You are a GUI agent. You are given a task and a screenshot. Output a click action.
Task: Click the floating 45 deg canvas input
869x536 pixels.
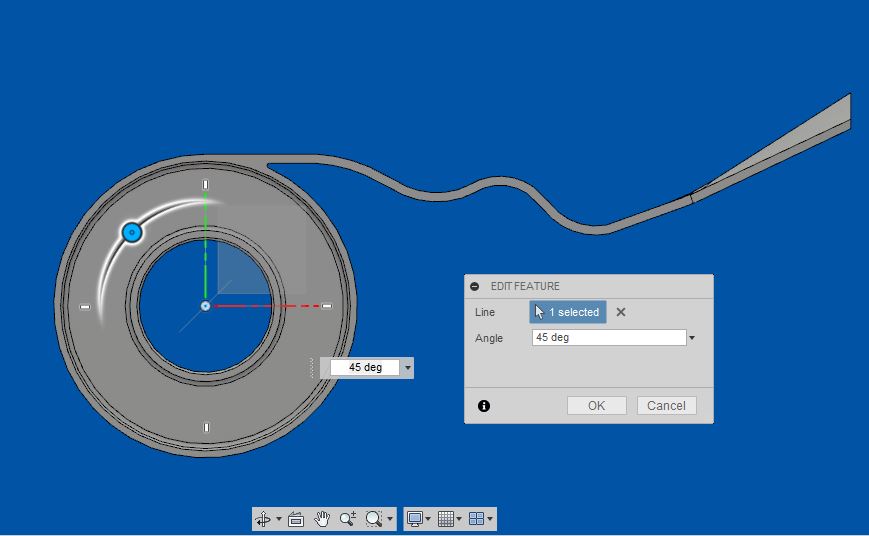pyautogui.click(x=365, y=367)
